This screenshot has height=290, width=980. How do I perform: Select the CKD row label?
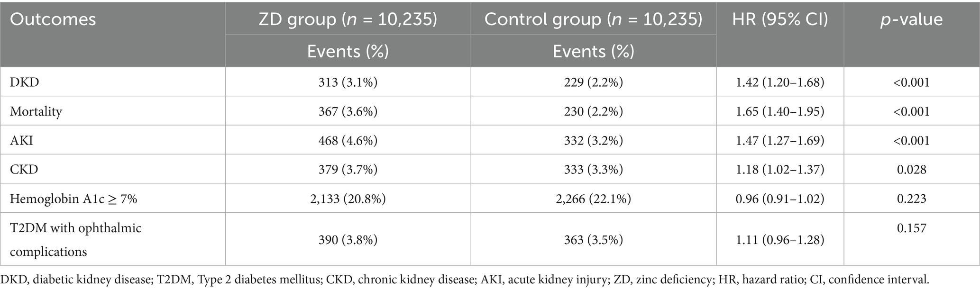coord(24,169)
